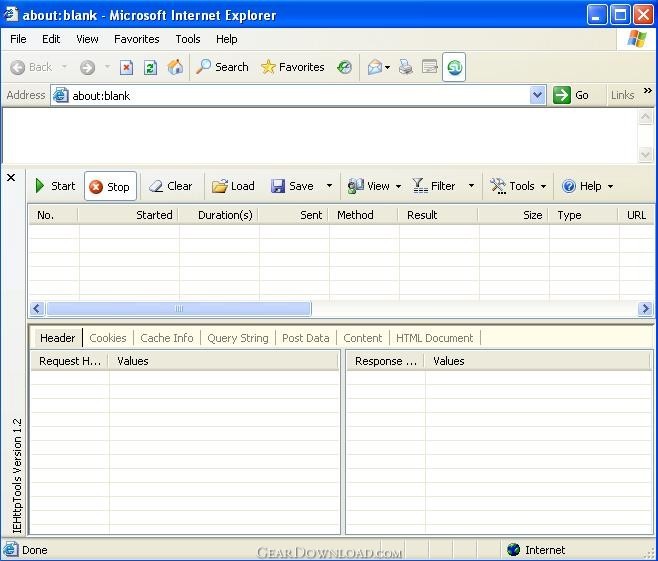Image resolution: width=658 pixels, height=561 pixels.
Task: Start HTTP capture with Start button
Action: click(55, 186)
